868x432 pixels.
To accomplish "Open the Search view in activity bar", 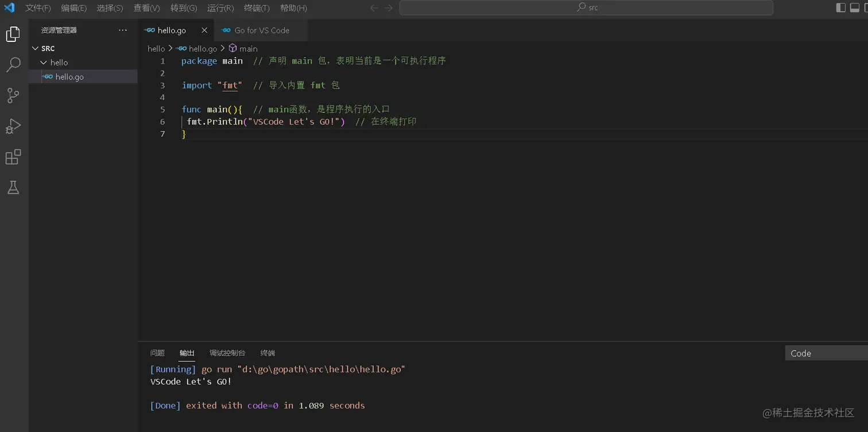I will click(13, 65).
